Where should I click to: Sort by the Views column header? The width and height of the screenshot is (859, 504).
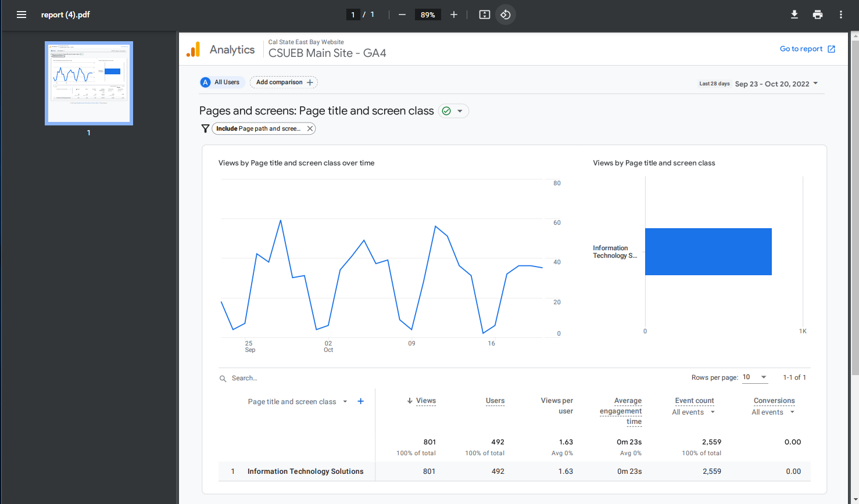tap(426, 401)
